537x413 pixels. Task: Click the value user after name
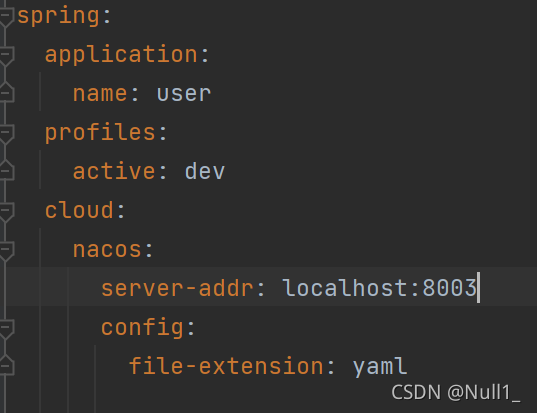(184, 93)
